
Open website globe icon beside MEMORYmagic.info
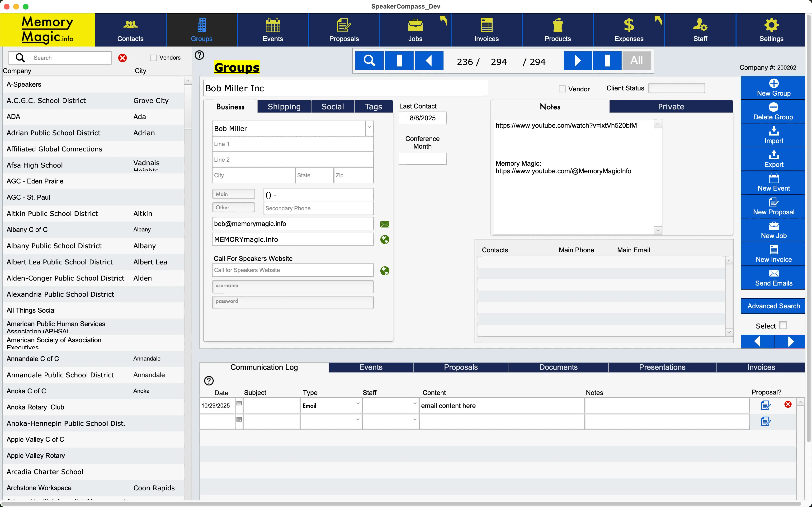coord(385,239)
